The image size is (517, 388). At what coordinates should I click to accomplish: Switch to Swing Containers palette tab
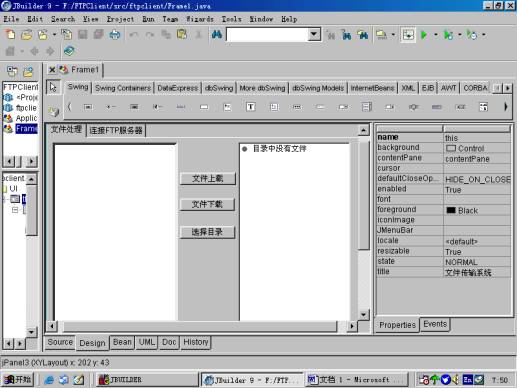123,88
